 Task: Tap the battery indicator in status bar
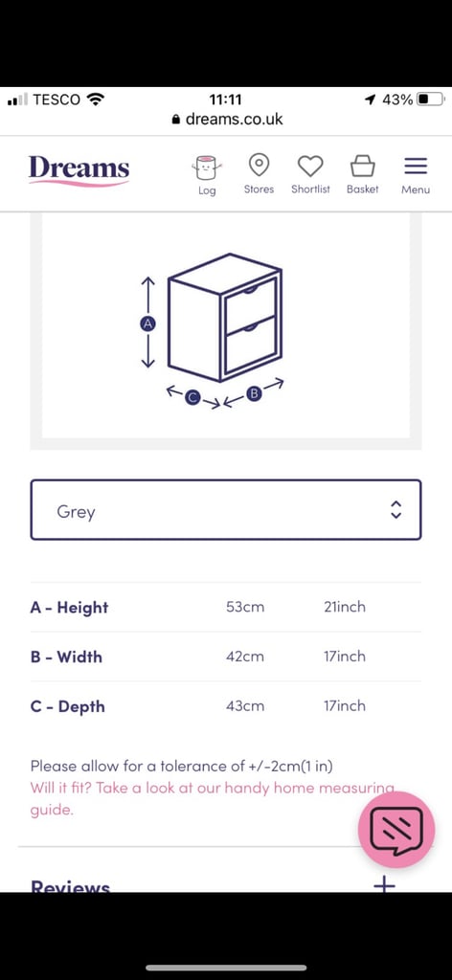431,100
